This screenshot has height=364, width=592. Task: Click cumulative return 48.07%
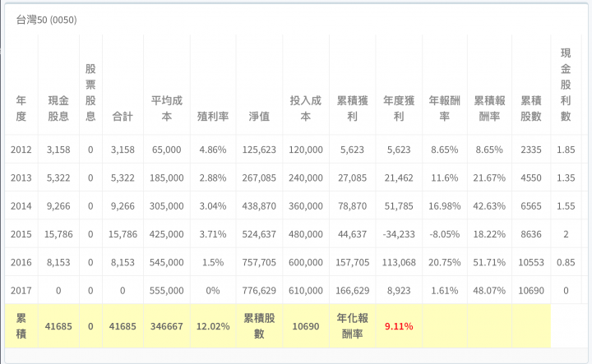click(489, 290)
